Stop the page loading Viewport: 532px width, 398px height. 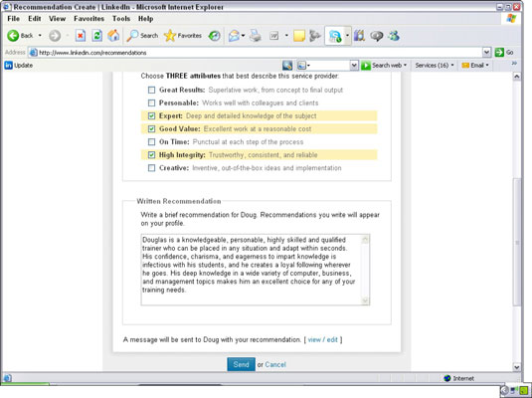point(81,35)
